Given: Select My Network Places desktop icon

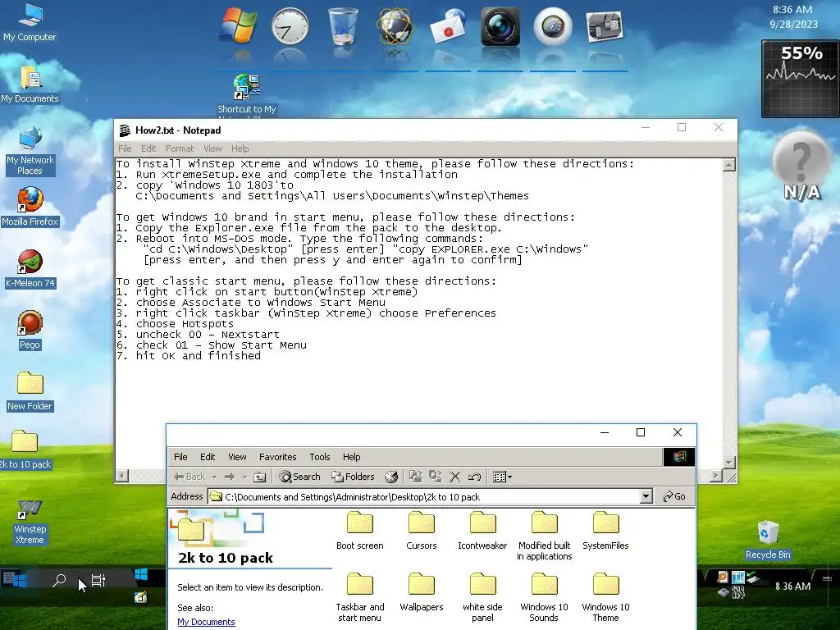Looking at the screenshot, I should [x=30, y=151].
